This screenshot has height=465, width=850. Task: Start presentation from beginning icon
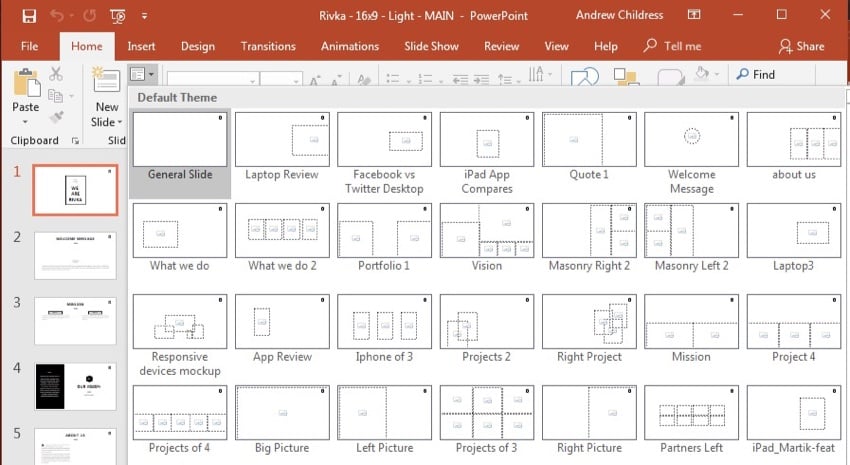[118, 16]
